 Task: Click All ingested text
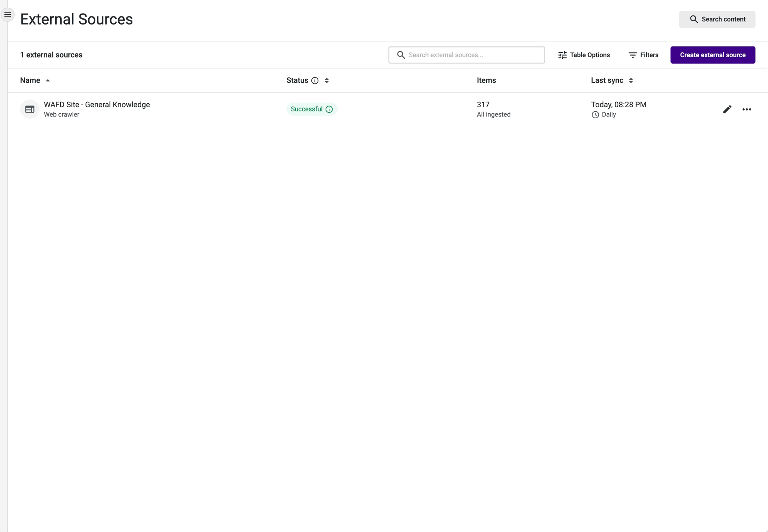(493, 114)
